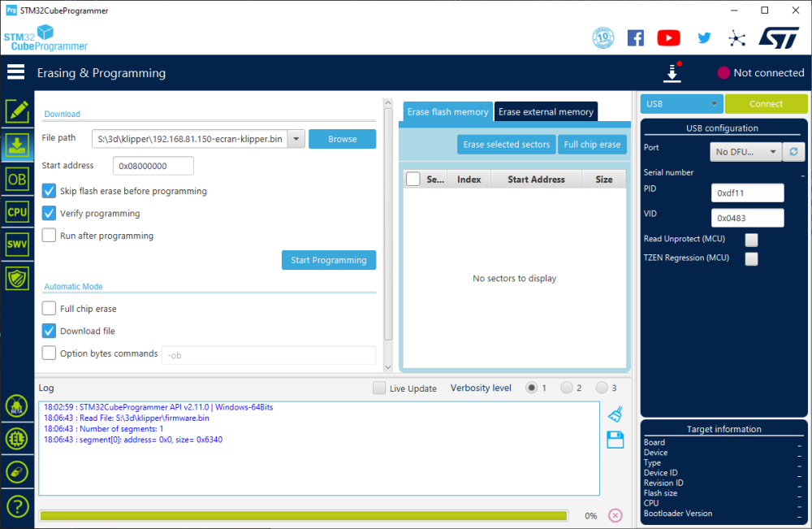Open the beta bug features icon
This screenshot has height=529, width=812.
(16, 406)
